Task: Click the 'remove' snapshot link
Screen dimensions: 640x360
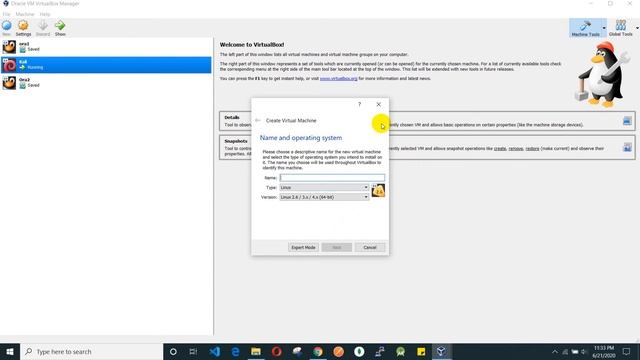Action: (516, 149)
